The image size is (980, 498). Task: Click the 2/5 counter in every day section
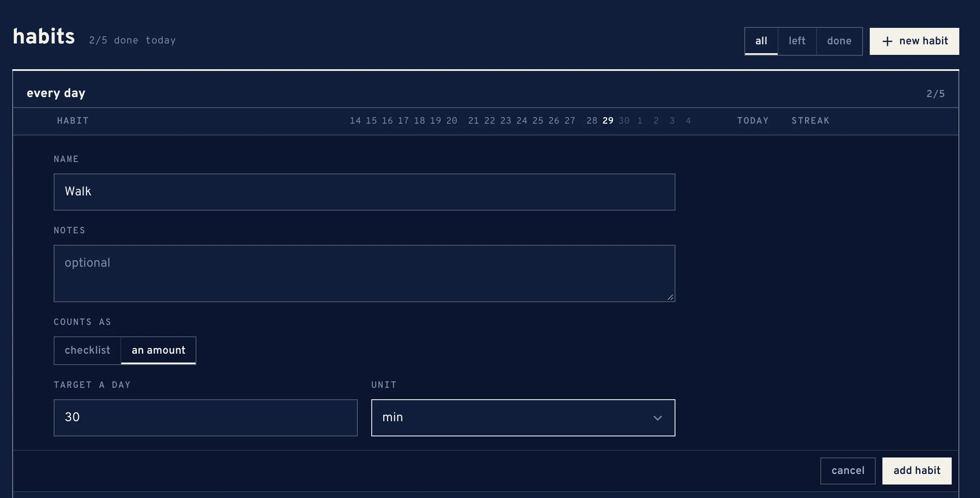point(935,94)
